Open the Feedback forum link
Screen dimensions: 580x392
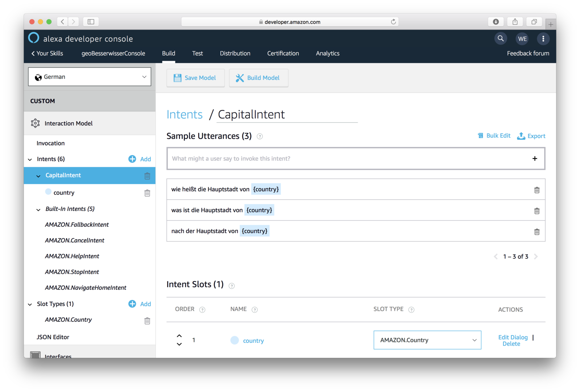coord(528,53)
